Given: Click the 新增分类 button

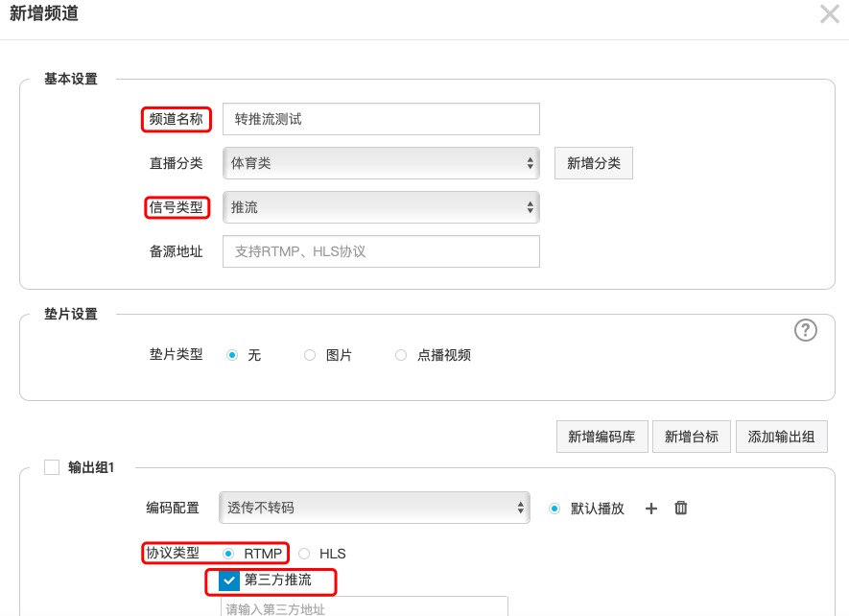Looking at the screenshot, I should (593, 163).
